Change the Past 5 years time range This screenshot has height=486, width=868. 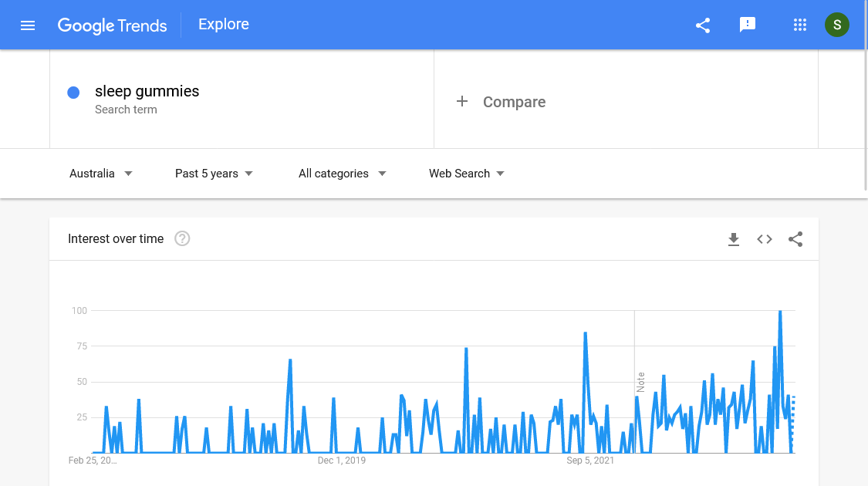click(214, 174)
